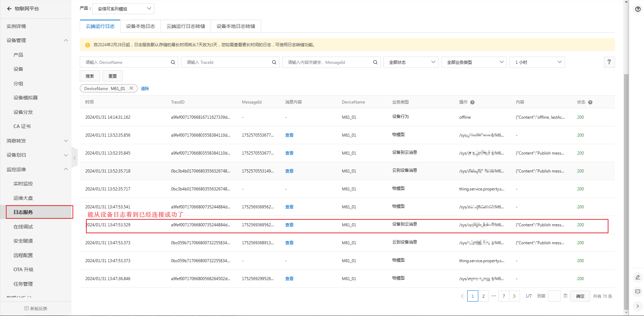
Task: Expand the right rail chevron arrow
Action: coord(638,306)
